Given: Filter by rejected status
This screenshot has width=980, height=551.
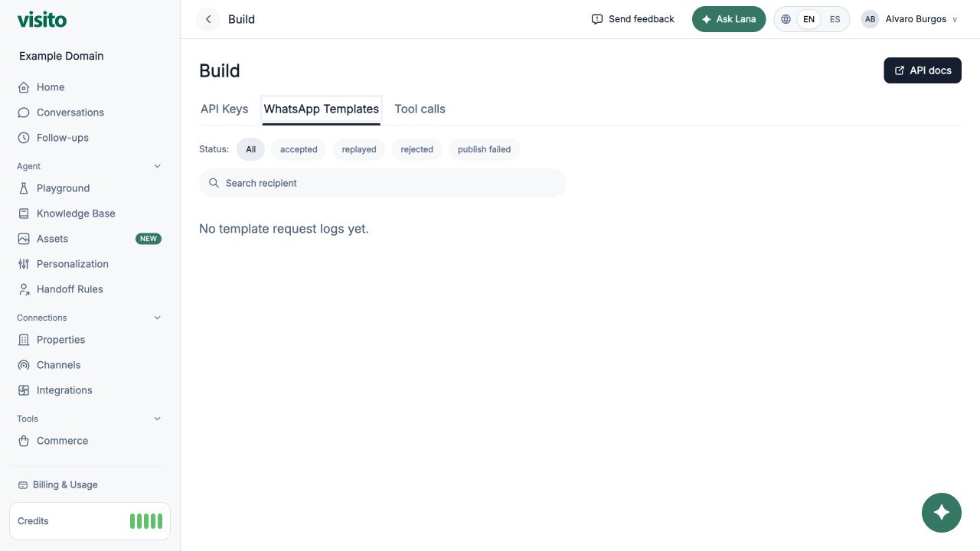Looking at the screenshot, I should tap(416, 149).
